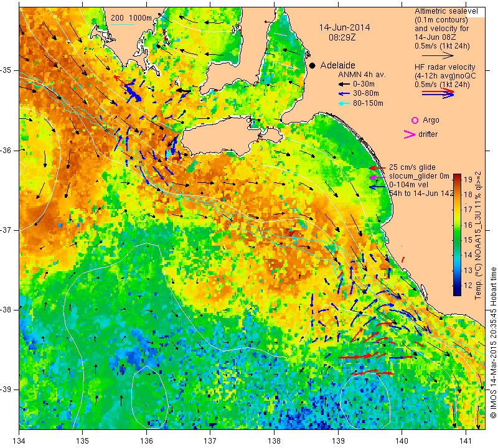This screenshot has height=448, width=498.
Task: Click the dark red 19 degree color end
Action: click(x=457, y=176)
